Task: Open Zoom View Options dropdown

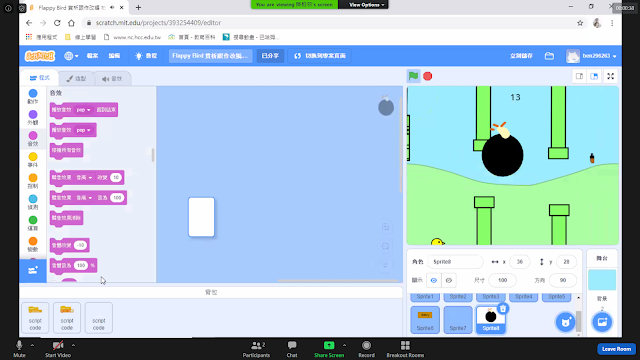Action: click(366, 4)
